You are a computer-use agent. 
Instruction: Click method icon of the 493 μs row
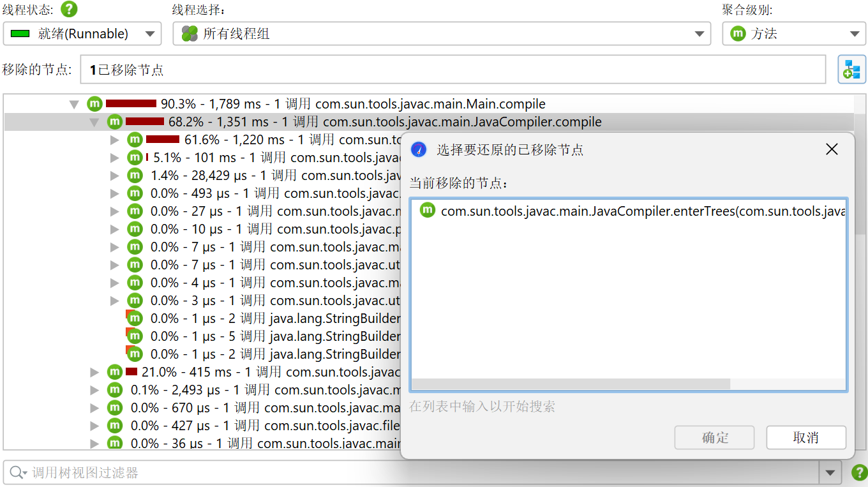coord(135,193)
